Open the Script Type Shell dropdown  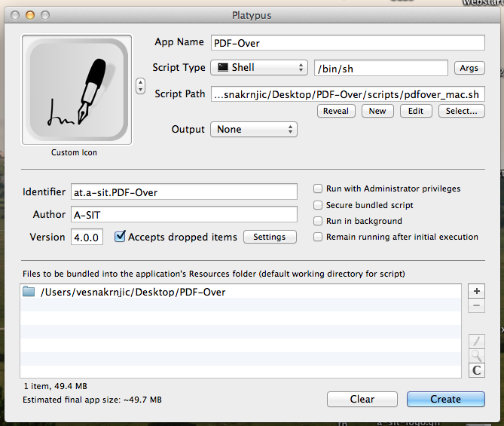[x=259, y=68]
